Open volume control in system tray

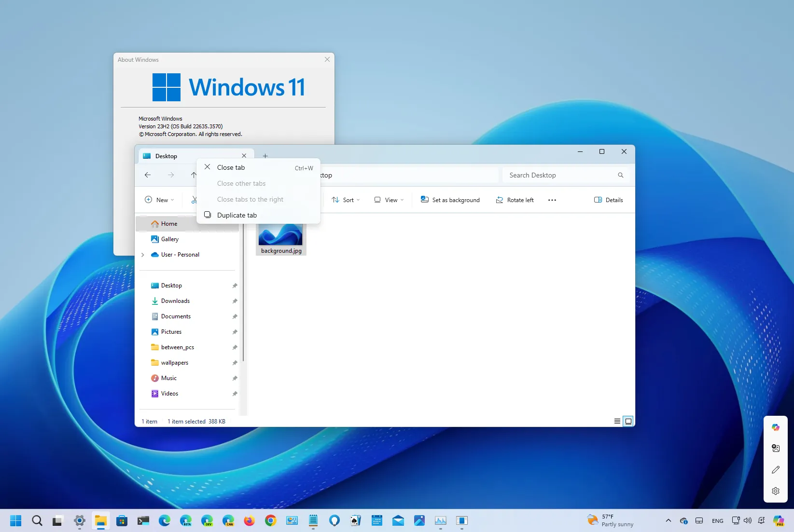coord(748,520)
